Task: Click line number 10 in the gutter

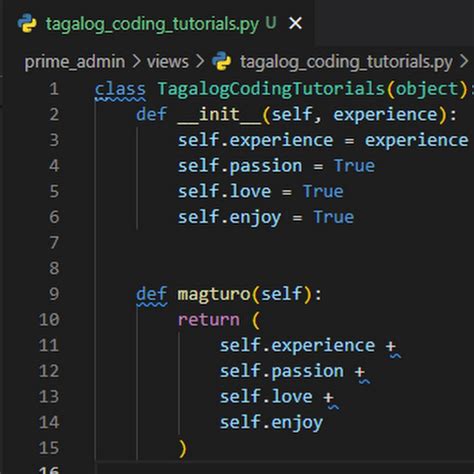Action: [x=49, y=320]
